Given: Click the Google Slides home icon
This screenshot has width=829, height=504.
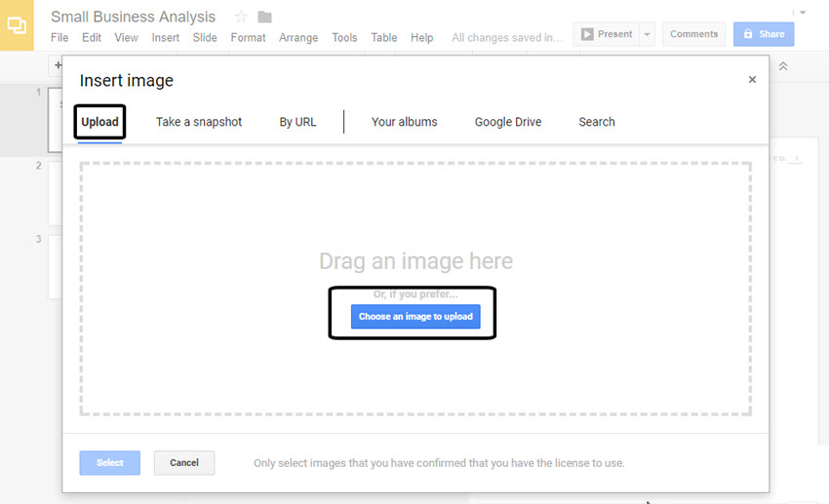Looking at the screenshot, I should pyautogui.click(x=17, y=24).
